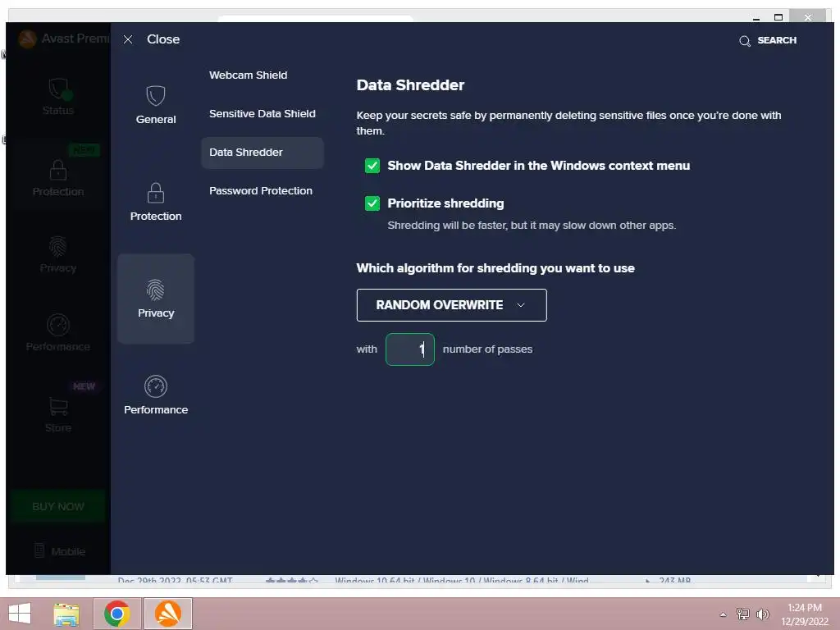
Task: Click dimmed Performance gauge in main sidebar
Action: coord(58,325)
